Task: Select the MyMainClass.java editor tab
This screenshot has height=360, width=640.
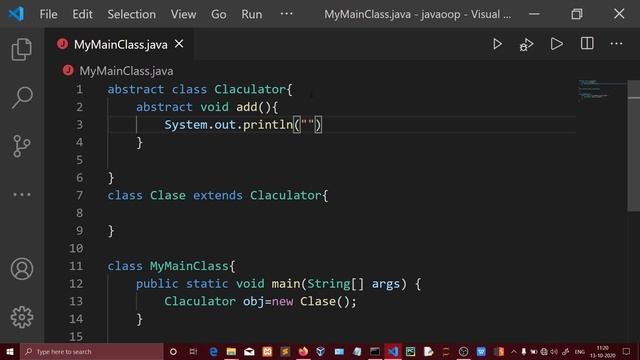Action: [120, 44]
